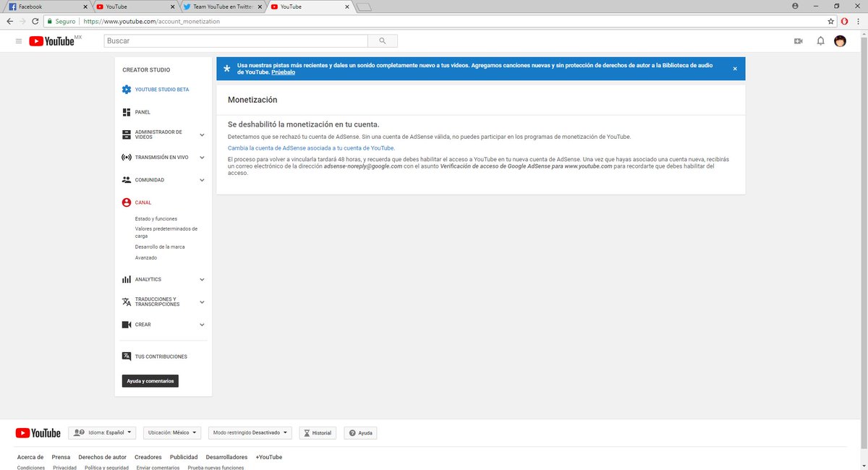Click the YouTube Studio Beta gear icon
Image resolution: width=868 pixels, height=470 pixels.
coord(127,90)
